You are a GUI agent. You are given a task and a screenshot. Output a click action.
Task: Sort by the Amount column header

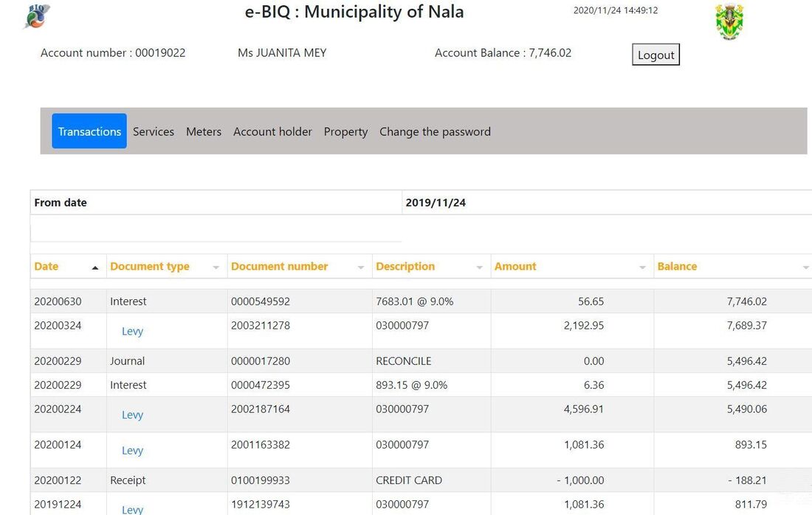515,266
